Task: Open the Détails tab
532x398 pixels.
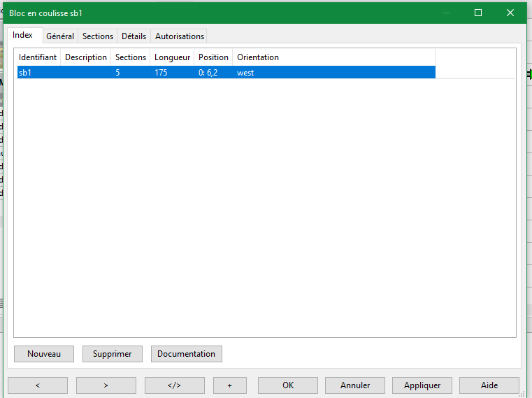Action: coord(134,36)
